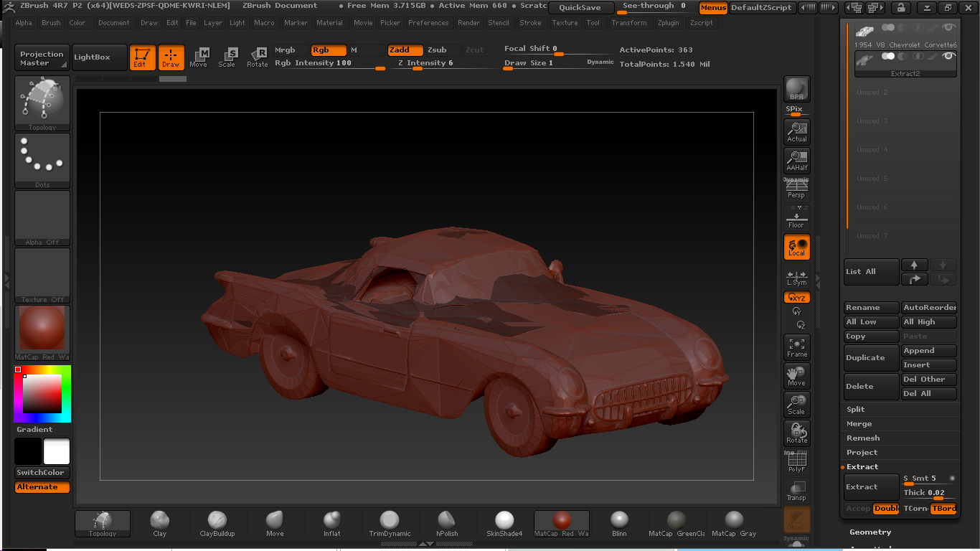Expand the Geometry section
Image resolution: width=980 pixels, height=551 pixels.
pos(870,532)
